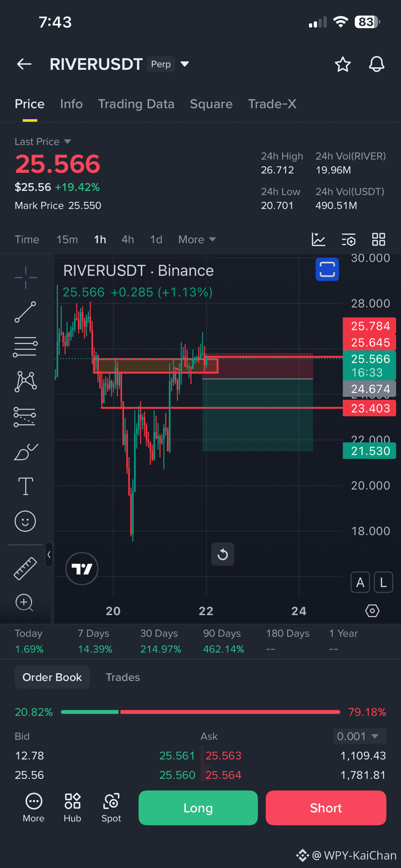Open chart settings hexagon icon
Screen dimensions: 401x868
point(372,611)
